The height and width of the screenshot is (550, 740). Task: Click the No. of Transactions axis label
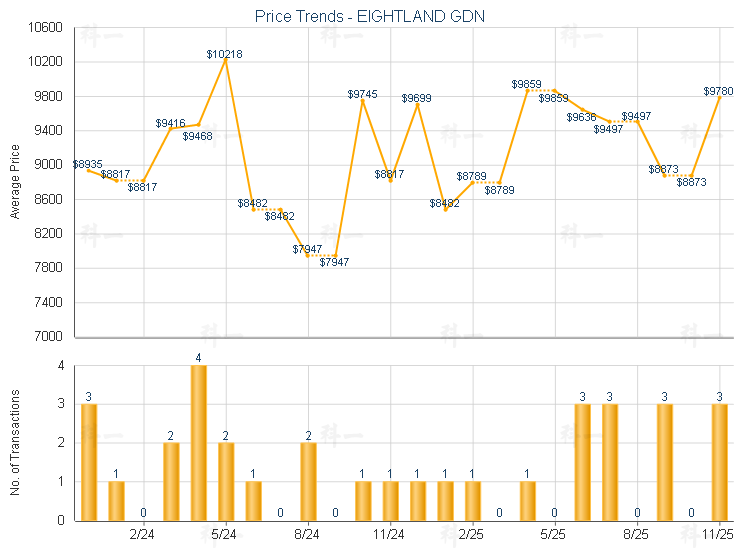tap(15, 443)
